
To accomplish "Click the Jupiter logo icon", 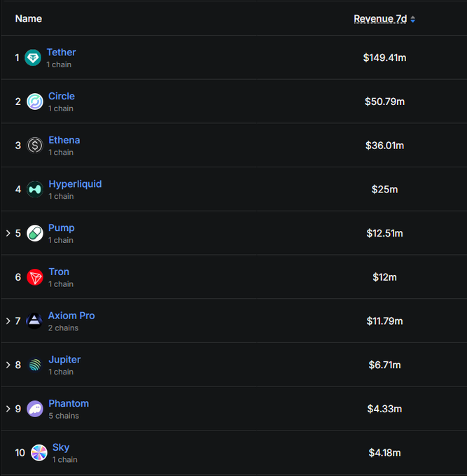I will click(x=35, y=365).
